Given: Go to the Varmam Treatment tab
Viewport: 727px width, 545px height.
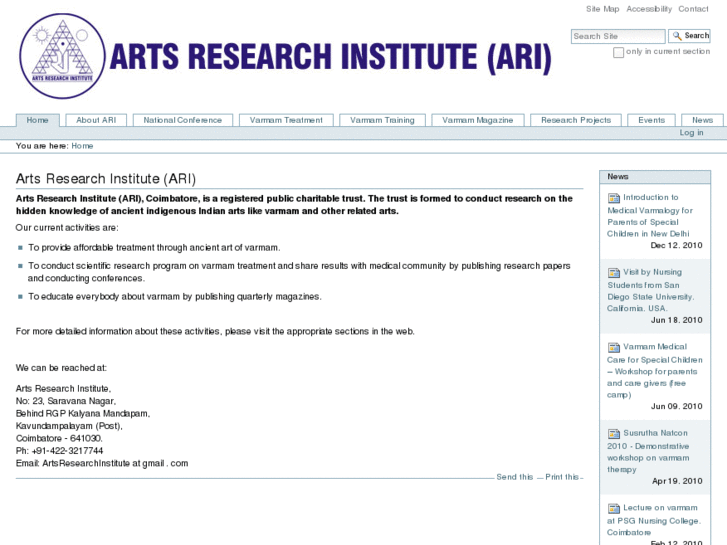Looking at the screenshot, I should 286,120.
